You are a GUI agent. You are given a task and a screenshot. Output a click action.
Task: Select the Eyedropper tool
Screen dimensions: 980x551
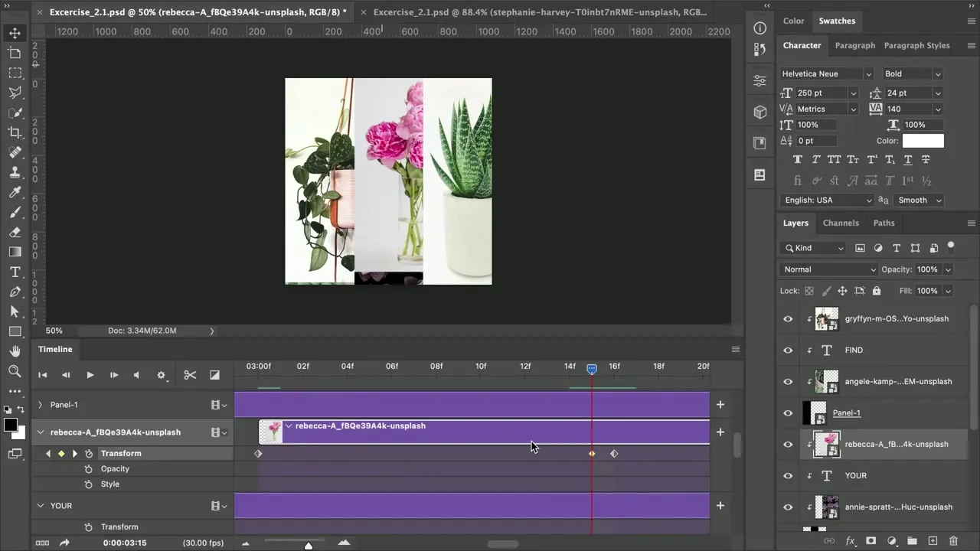pos(15,193)
